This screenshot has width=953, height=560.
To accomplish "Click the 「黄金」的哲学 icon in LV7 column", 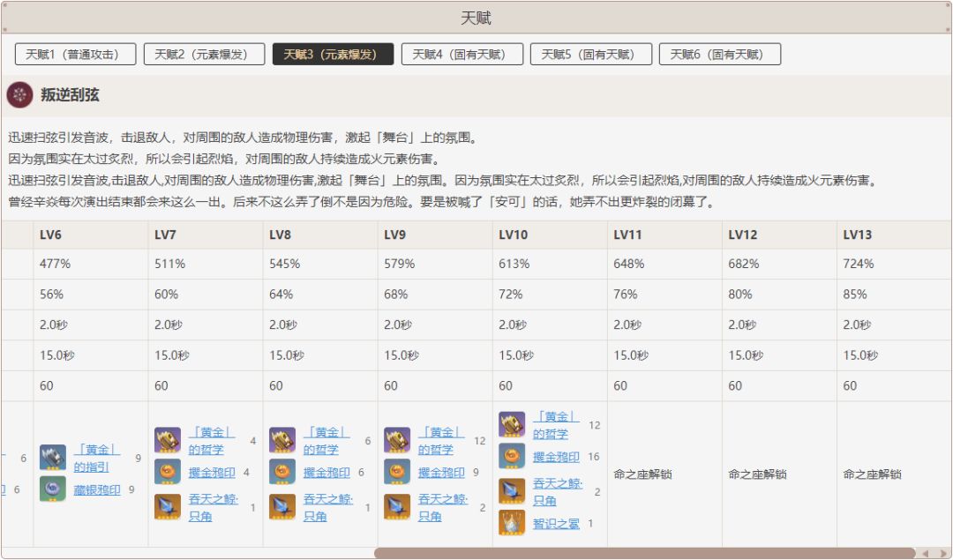I will tap(168, 440).
